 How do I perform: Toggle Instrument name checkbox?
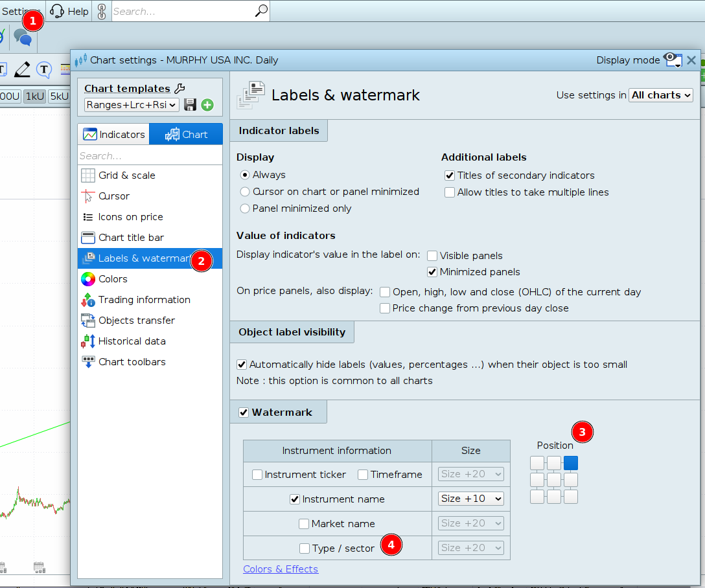point(295,499)
